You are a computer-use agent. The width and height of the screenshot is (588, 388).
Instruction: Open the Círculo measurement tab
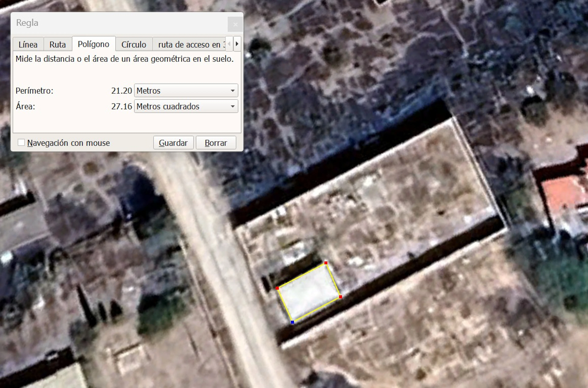(x=134, y=45)
